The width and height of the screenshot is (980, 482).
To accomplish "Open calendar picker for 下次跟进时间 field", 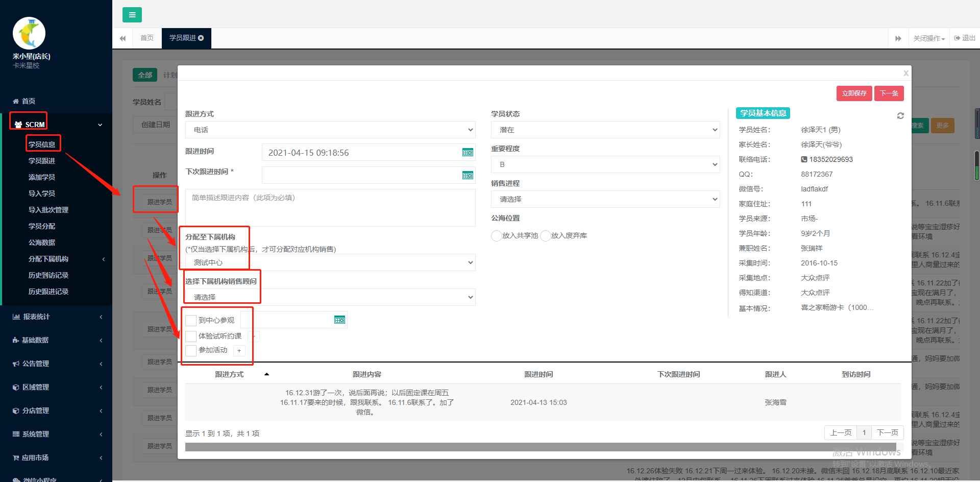I will coord(468,175).
